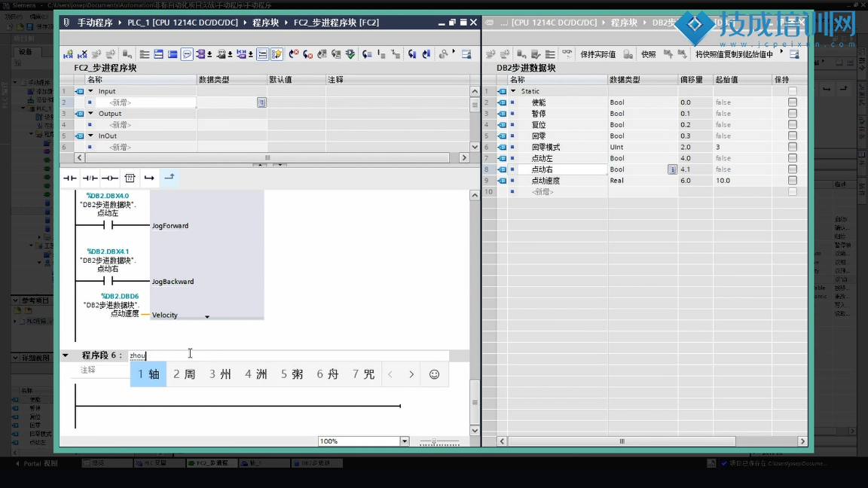Tick retain checkbox for 回零

[x=793, y=136]
